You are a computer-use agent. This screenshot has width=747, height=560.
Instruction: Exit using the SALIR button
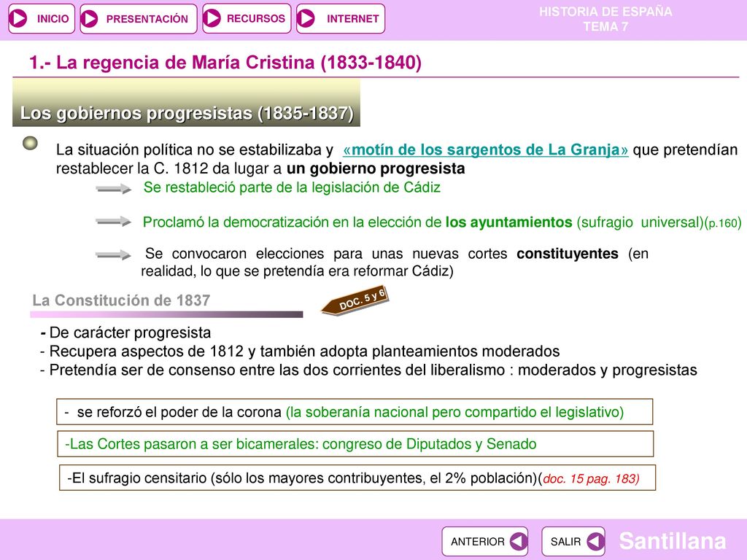coord(573,541)
